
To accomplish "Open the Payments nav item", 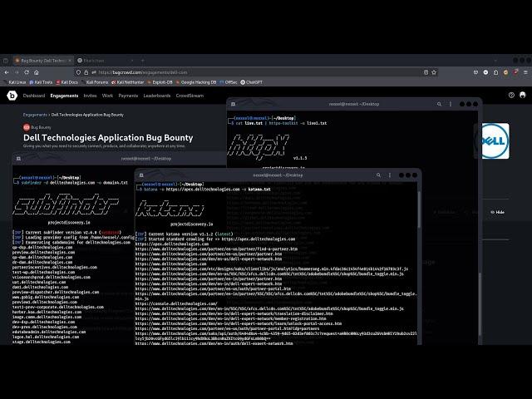I will (x=127, y=96).
